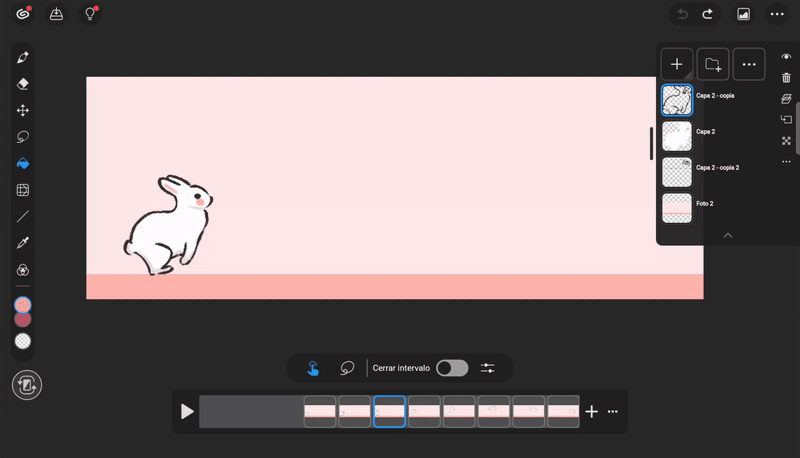Screen dimensions: 800x458
Task: Select the fifth frame in timeline
Action: tap(459, 412)
